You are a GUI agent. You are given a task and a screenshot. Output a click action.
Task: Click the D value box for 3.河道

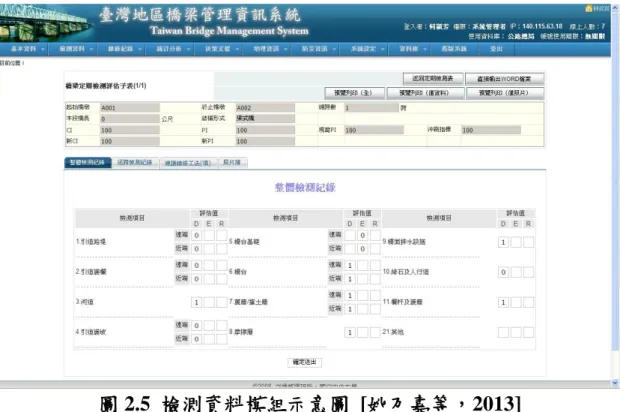(197, 302)
